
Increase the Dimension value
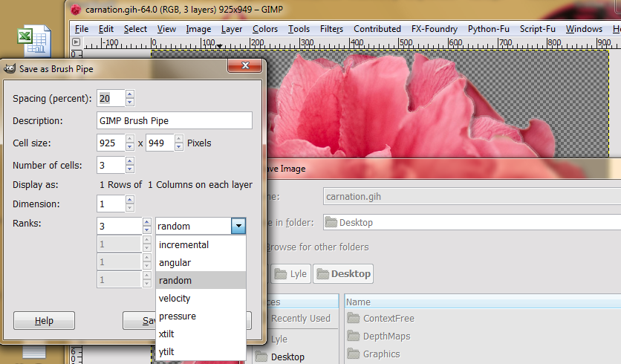(x=130, y=200)
